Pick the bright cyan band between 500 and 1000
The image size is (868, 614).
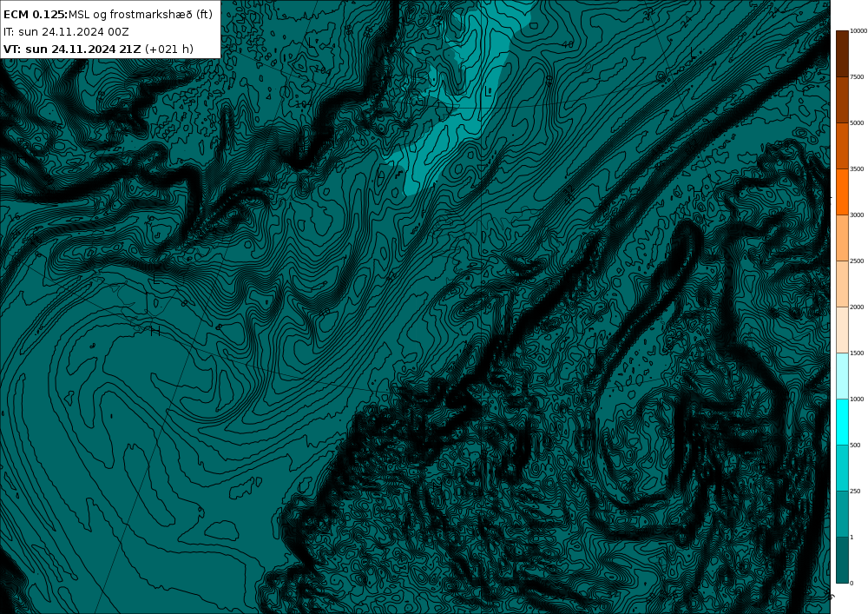[842, 422]
